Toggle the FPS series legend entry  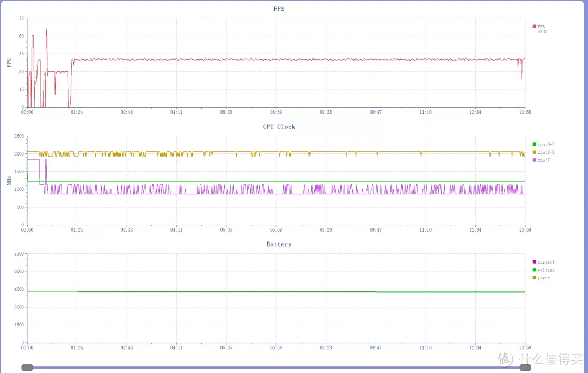point(539,27)
